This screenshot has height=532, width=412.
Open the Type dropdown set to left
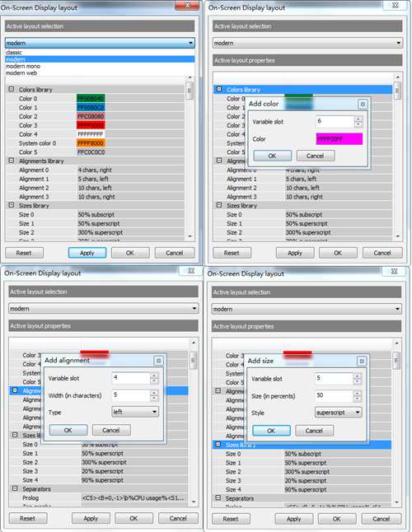click(135, 412)
